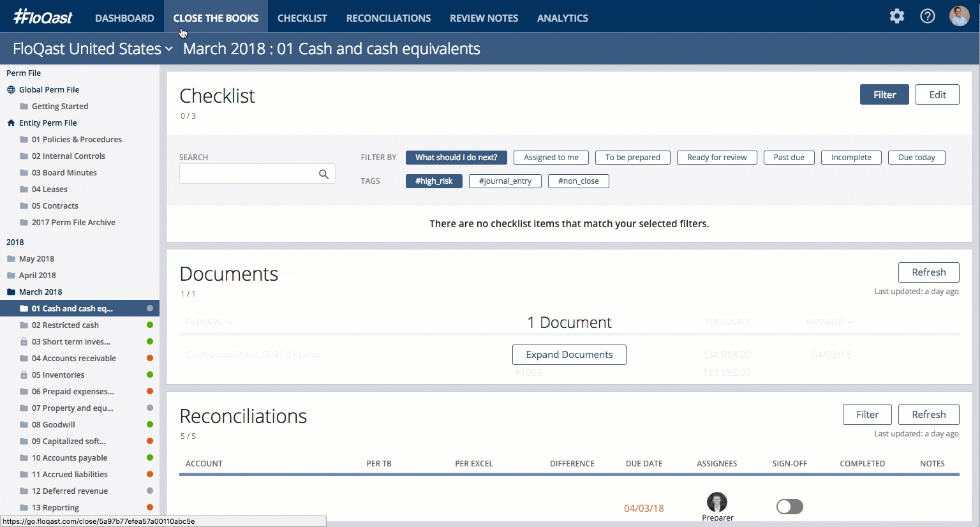Click the Reconciliations Filter button

(x=867, y=415)
